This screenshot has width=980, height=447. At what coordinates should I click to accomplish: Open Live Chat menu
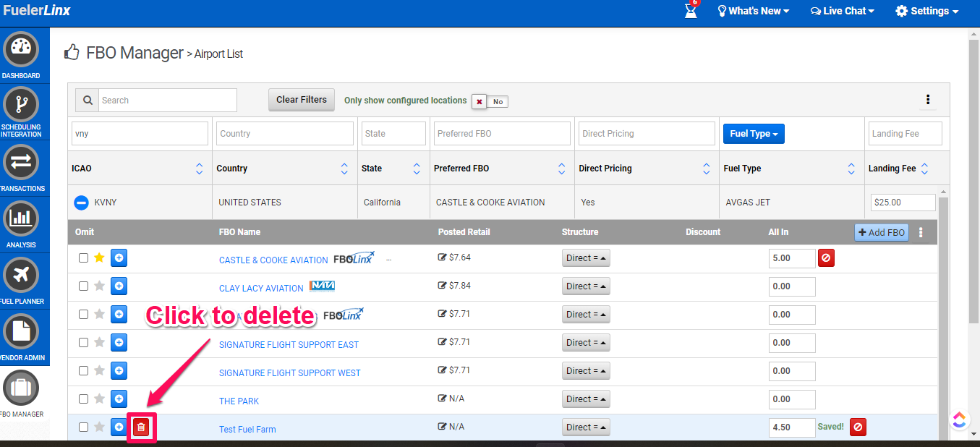point(843,11)
